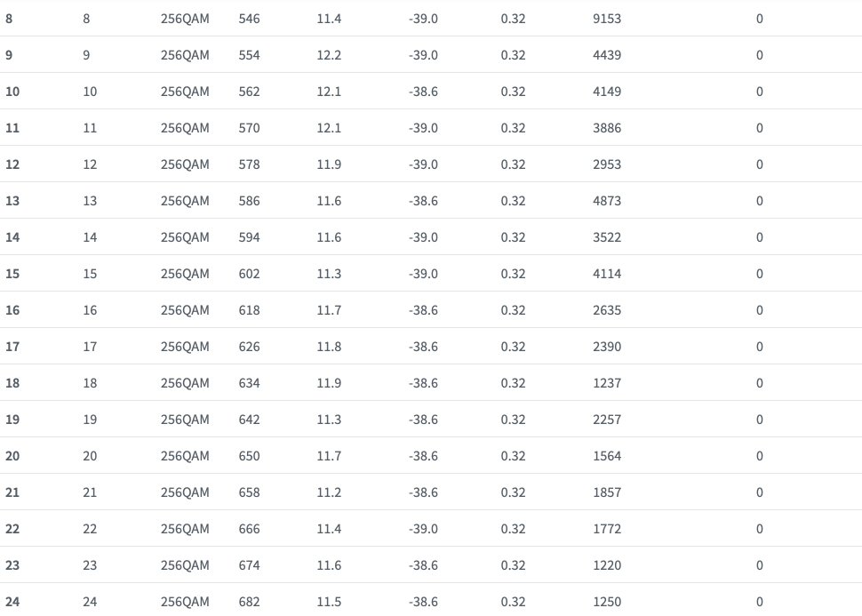Click the 1564 value in row 20
The width and height of the screenshot is (862, 616).
tap(607, 456)
